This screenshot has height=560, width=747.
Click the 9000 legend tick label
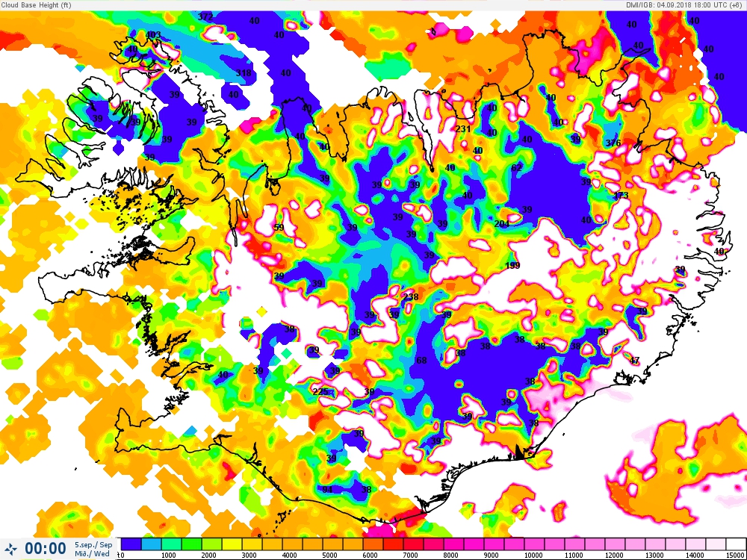(491, 556)
